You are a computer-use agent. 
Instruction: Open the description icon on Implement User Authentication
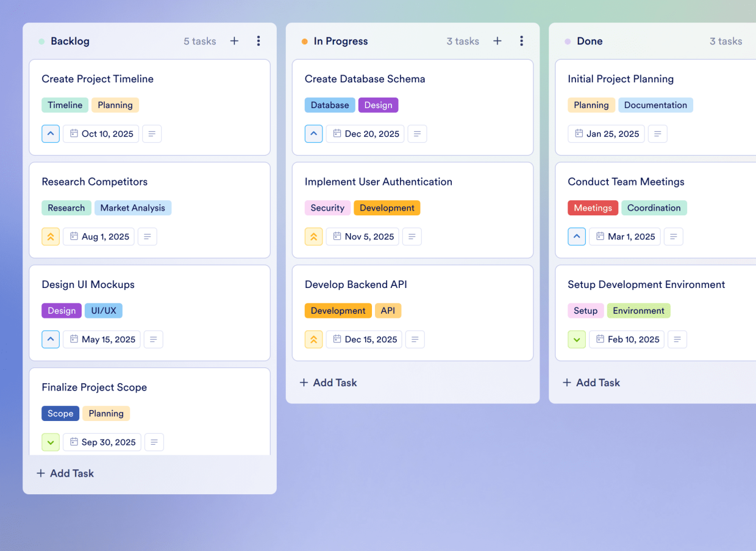tap(412, 236)
